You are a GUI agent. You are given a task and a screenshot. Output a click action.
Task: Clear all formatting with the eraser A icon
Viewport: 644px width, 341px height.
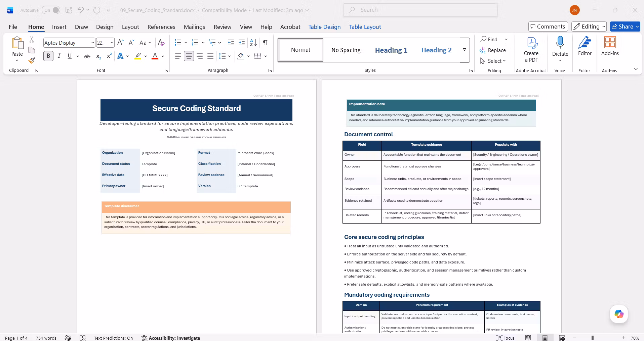click(161, 43)
